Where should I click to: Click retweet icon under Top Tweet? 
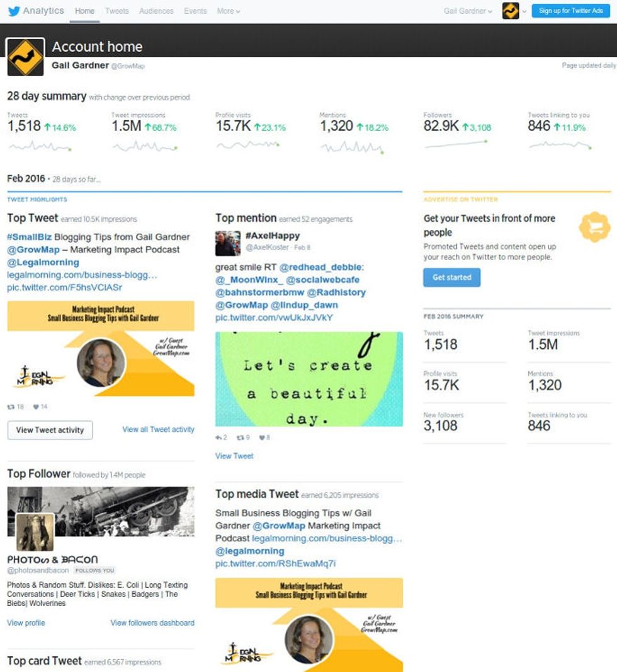click(x=11, y=407)
